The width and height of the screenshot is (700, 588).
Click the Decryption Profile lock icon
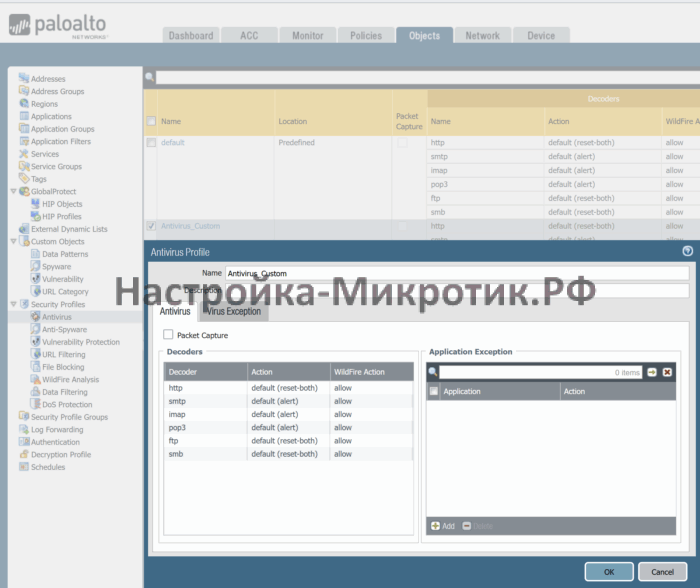pyautogui.click(x=24, y=454)
